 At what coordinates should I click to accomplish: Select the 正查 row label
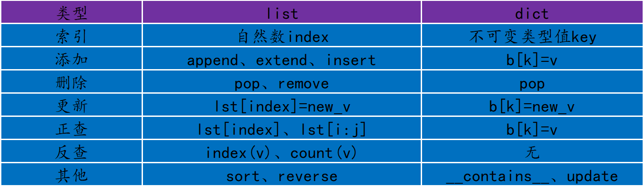[71, 129]
